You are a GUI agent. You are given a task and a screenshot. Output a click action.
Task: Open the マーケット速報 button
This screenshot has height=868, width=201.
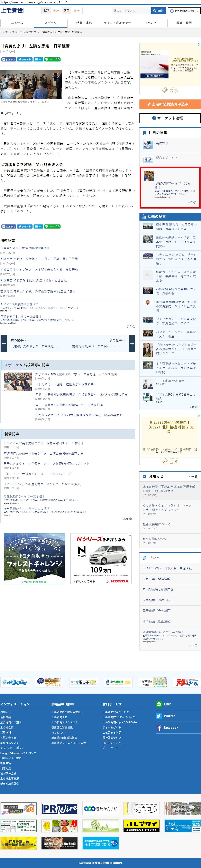pyautogui.click(x=170, y=118)
